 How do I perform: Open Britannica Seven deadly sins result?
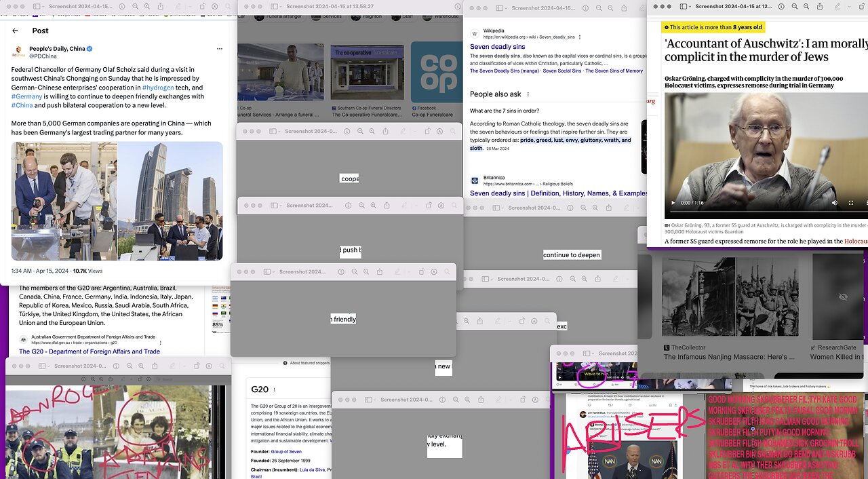[x=559, y=193]
